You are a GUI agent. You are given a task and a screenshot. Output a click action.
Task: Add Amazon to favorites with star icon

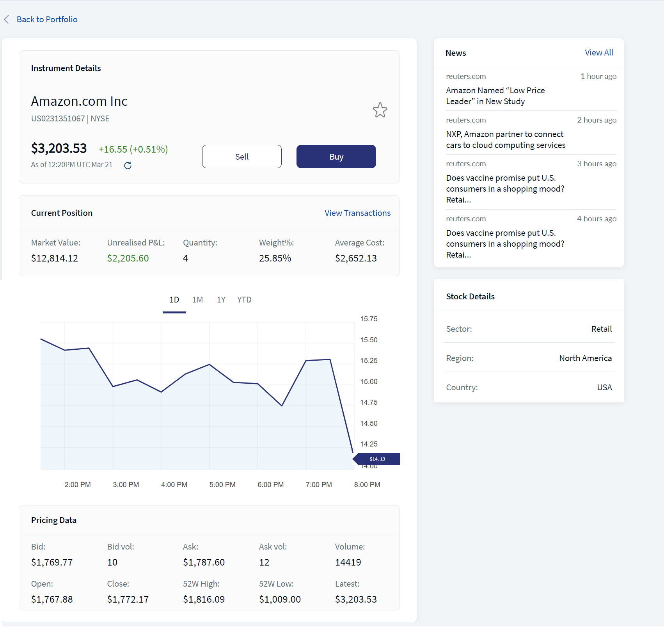click(380, 110)
